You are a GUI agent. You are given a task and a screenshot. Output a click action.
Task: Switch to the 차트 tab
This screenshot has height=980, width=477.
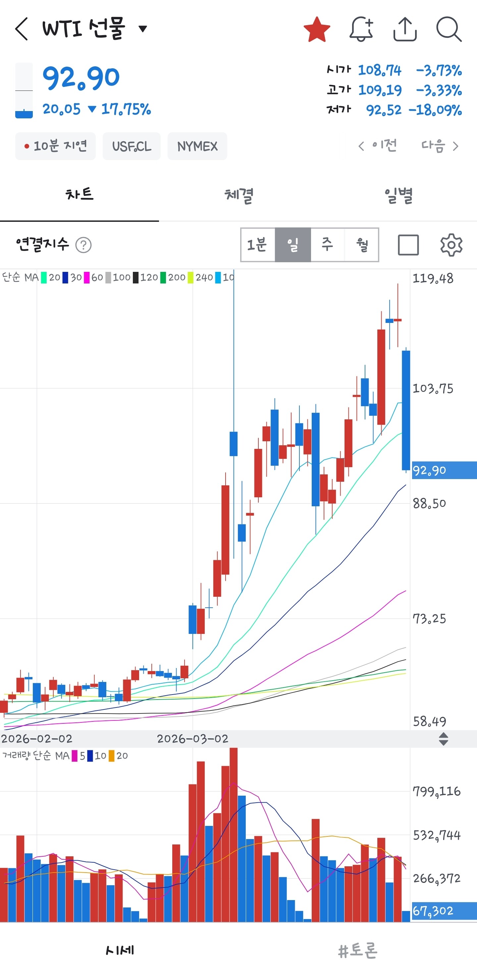pyautogui.click(x=79, y=194)
